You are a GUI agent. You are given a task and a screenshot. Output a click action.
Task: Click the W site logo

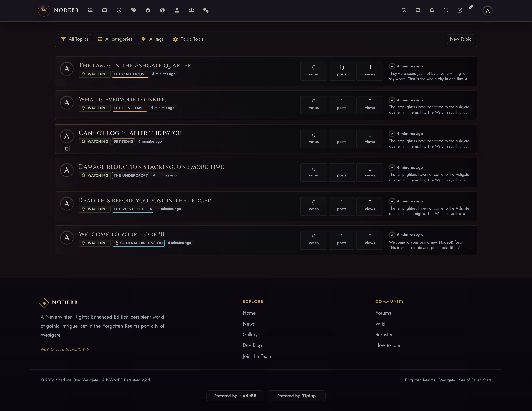[x=44, y=10]
